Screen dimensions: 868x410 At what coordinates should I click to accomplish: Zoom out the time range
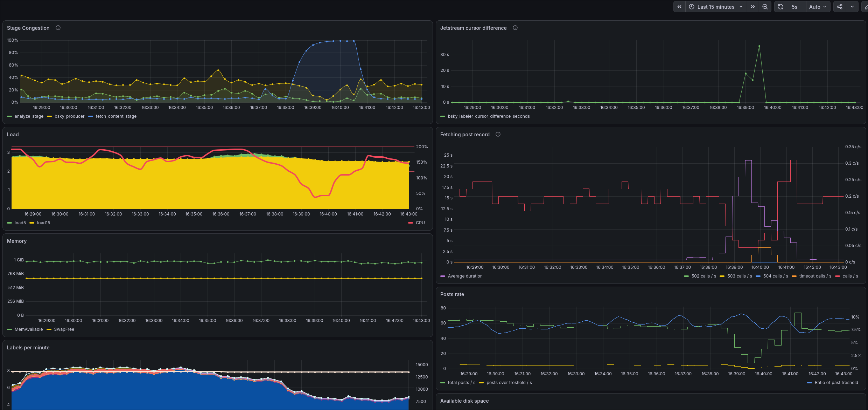(x=765, y=7)
